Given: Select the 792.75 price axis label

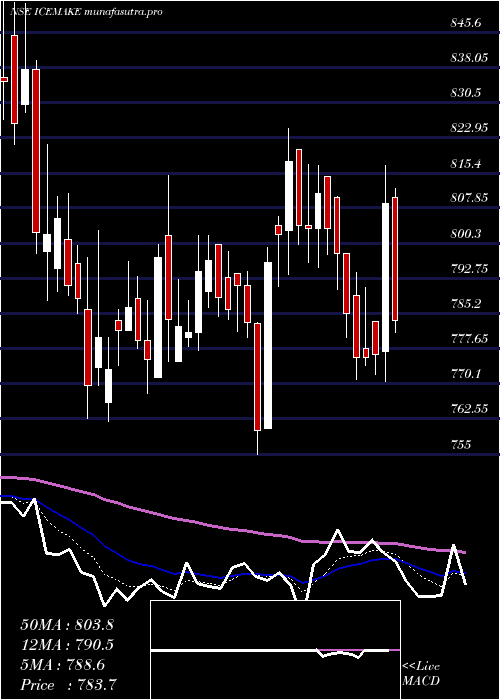Looking at the screenshot, I should tap(469, 268).
